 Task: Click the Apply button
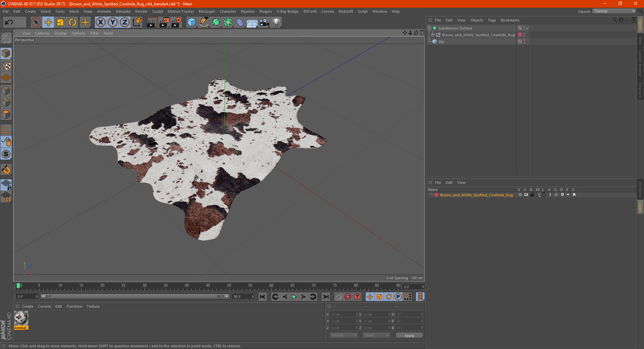tap(409, 336)
